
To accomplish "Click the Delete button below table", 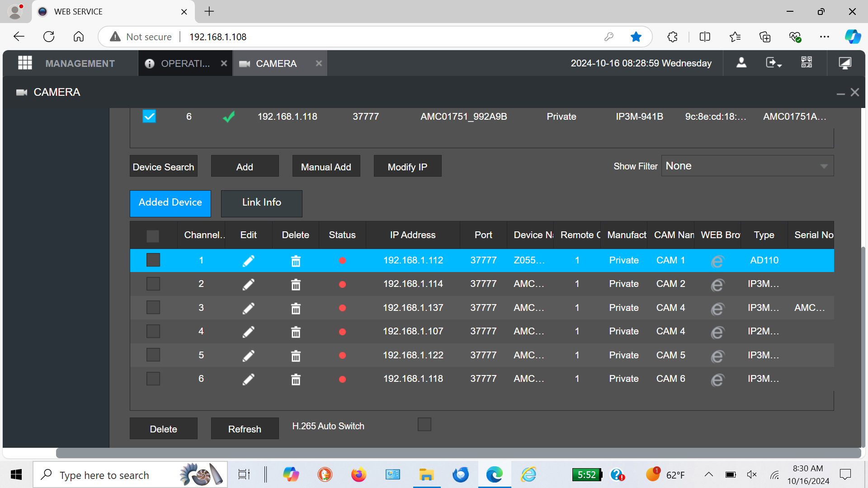I will coord(163,429).
